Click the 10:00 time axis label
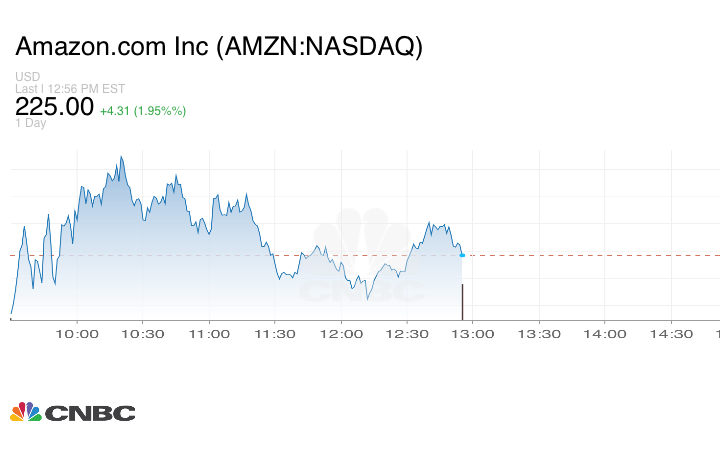 [x=78, y=334]
